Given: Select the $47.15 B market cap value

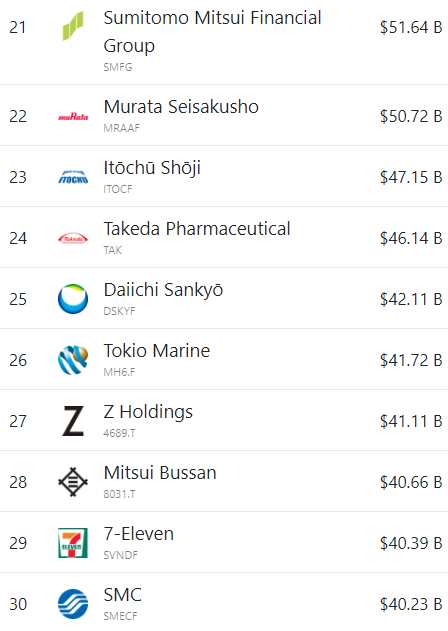Looking at the screenshot, I should (411, 177).
